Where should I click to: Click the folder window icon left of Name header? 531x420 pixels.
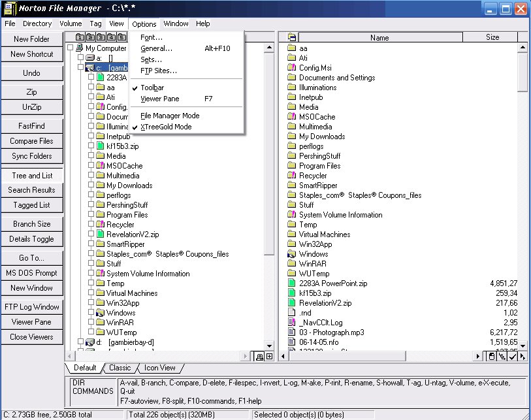(292, 37)
